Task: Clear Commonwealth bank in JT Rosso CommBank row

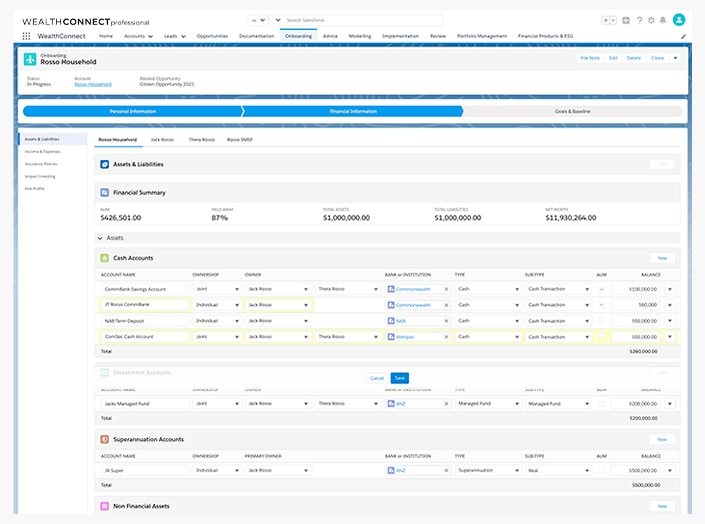Action: 446,305
